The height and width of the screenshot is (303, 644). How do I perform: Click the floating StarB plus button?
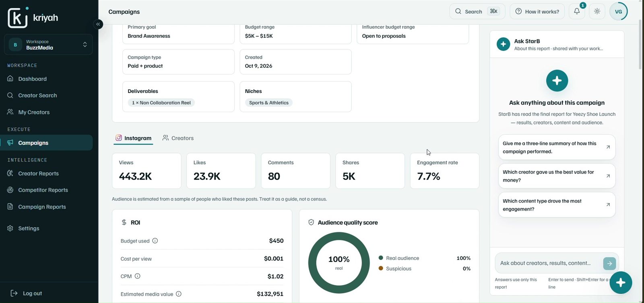(x=621, y=283)
